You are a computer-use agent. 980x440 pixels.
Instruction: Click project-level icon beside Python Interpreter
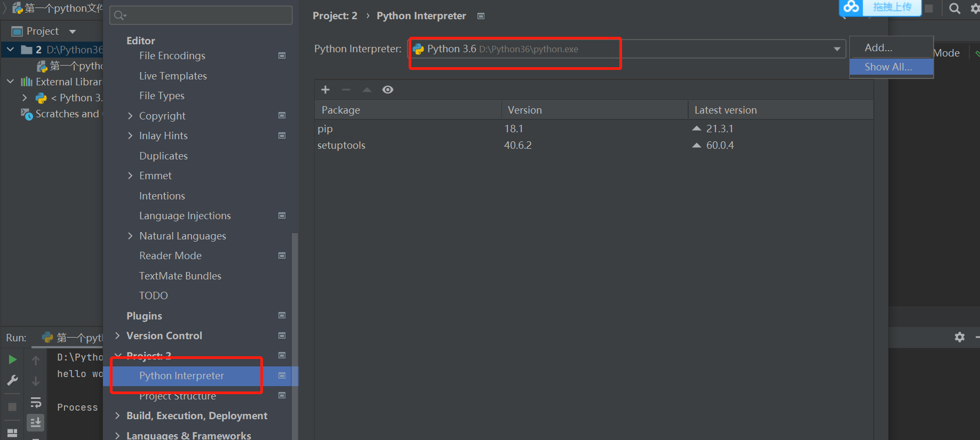[x=282, y=375]
